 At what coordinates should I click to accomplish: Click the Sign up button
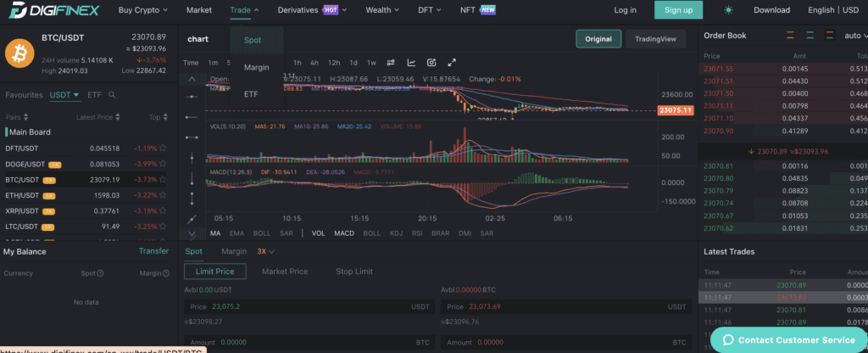click(x=678, y=10)
